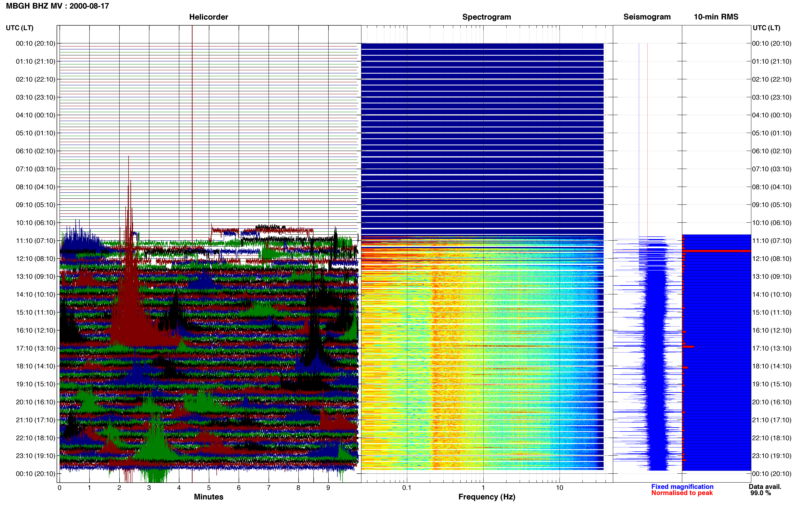
Task: Click the left time label '14:10 (10:10)'
Action: [36, 295]
